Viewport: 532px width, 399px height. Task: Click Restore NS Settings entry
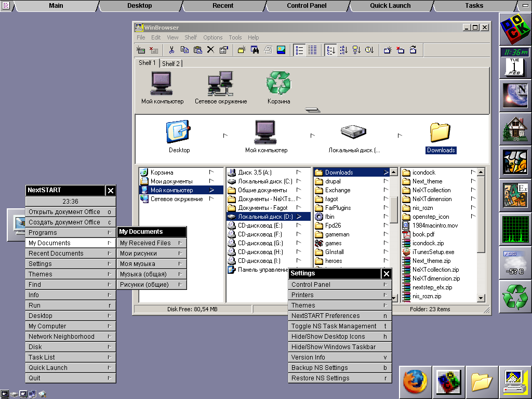click(x=340, y=378)
